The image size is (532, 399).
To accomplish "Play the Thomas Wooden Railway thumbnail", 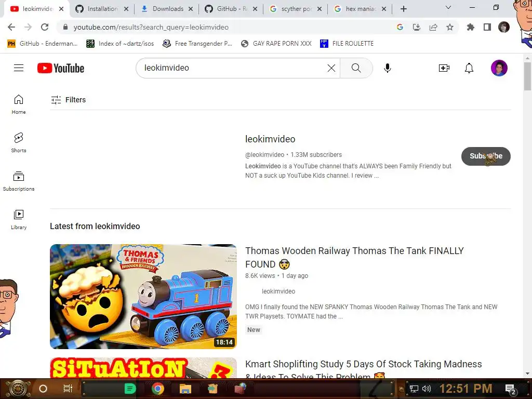I will 143,297.
